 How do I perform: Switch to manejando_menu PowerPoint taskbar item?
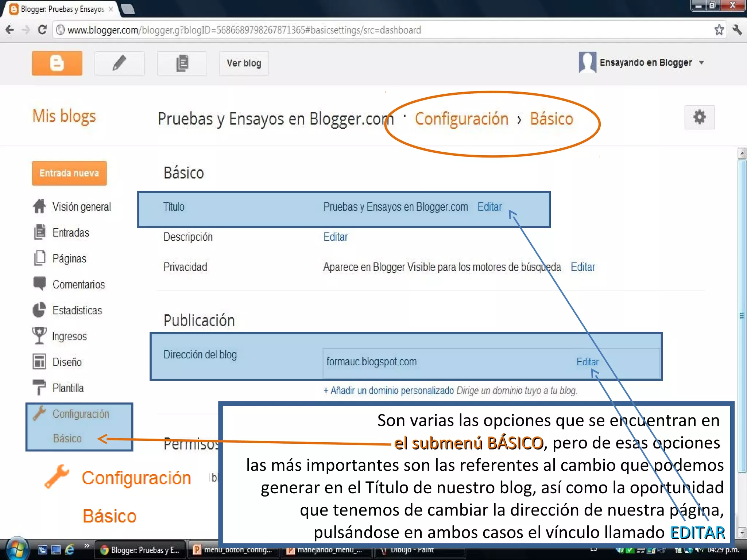click(326, 551)
